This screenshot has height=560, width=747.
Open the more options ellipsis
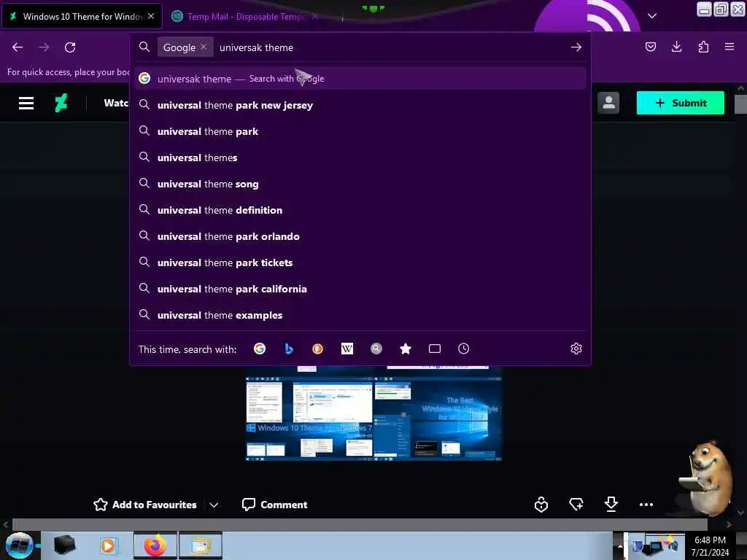click(646, 505)
